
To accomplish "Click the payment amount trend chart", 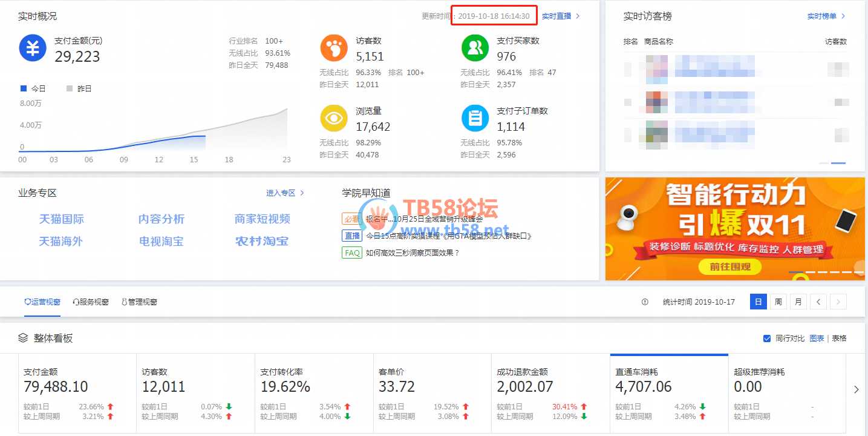I will point(154,130).
